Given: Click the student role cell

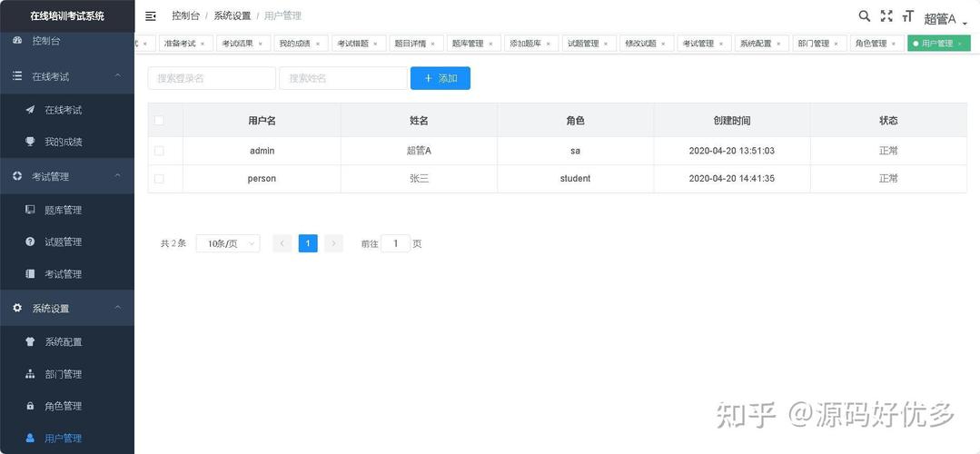Looking at the screenshot, I should click(x=575, y=179).
